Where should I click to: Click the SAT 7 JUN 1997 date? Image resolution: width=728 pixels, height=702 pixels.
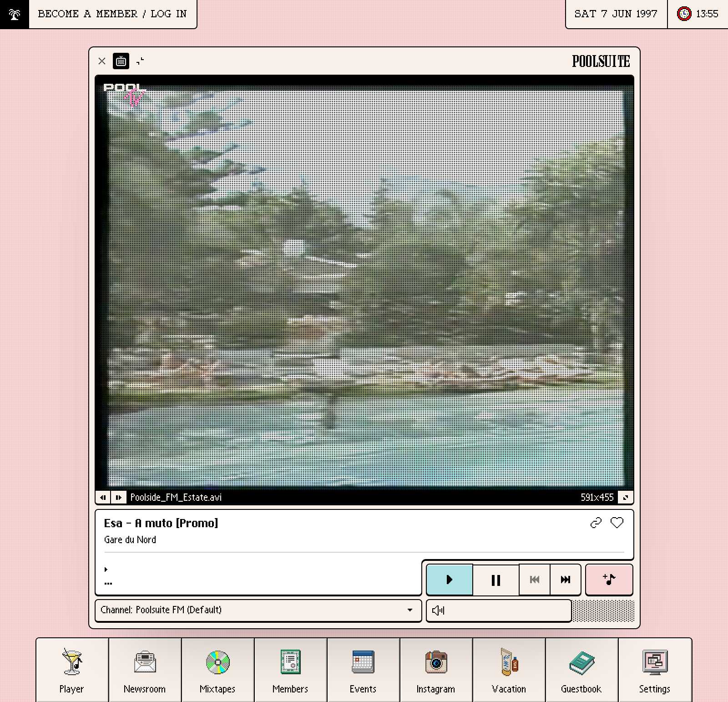616,14
